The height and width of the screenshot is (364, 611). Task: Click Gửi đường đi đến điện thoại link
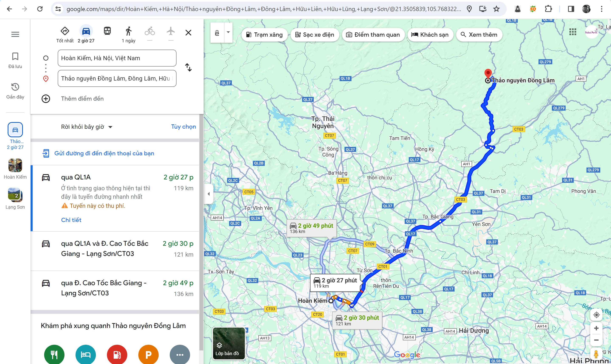click(x=104, y=153)
